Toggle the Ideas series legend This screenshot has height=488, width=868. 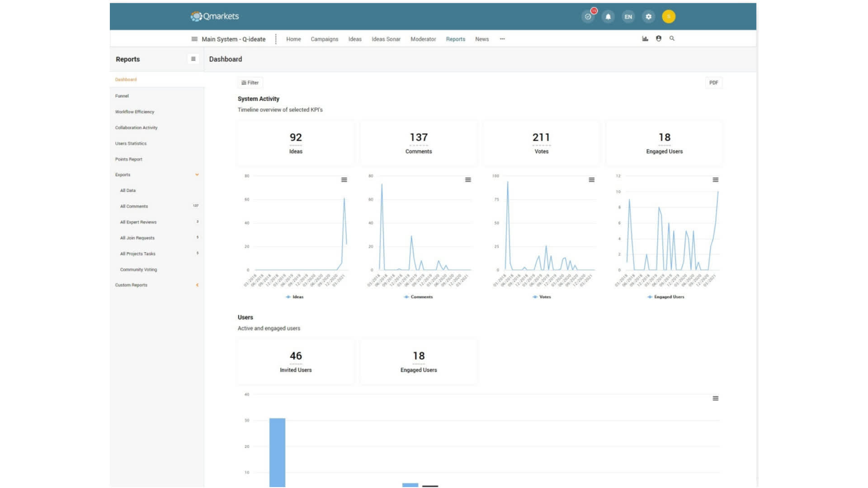pos(295,297)
